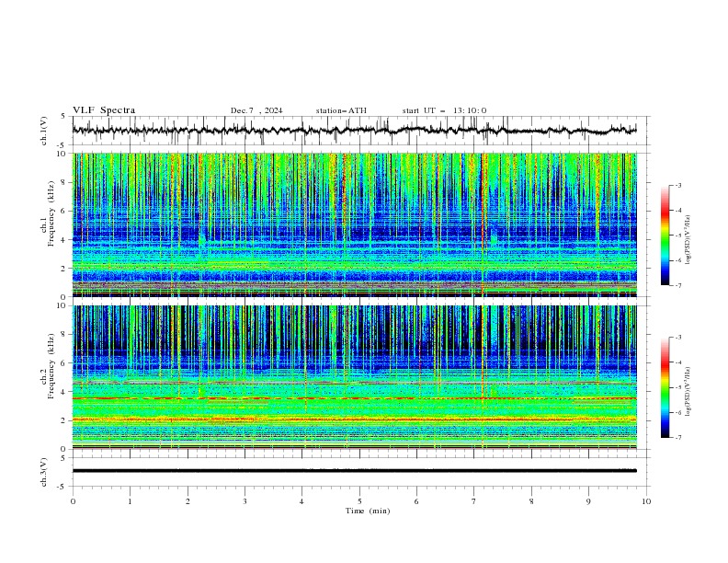Screen dimensions: 728x563
Task: Click time axis tick label "10" at the right end
Action: tap(646, 501)
